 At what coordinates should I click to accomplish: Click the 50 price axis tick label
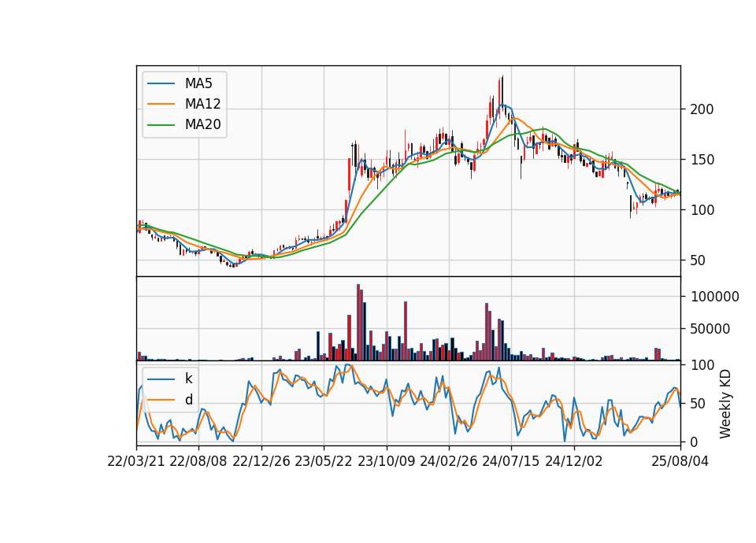[699, 260]
